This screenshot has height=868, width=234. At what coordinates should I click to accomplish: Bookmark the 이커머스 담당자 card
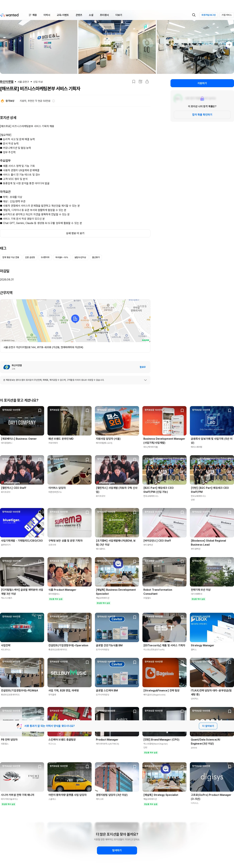87,460
